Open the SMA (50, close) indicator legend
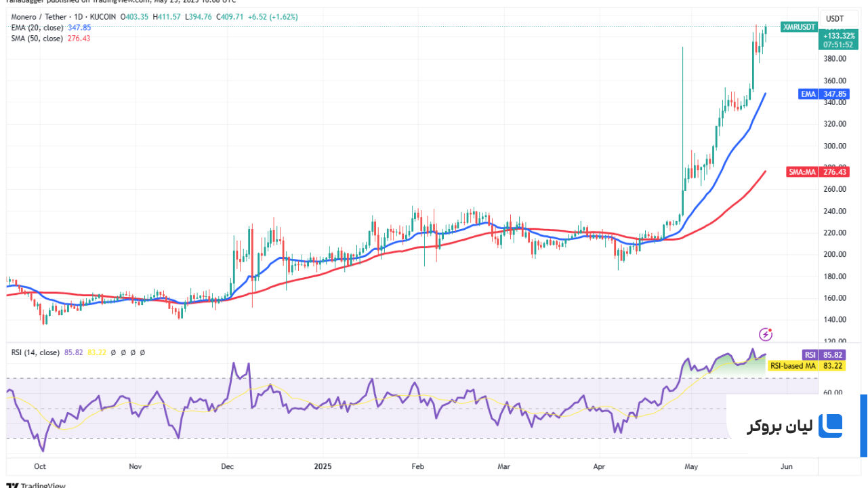Screen dimensions: 868x488 [36, 39]
